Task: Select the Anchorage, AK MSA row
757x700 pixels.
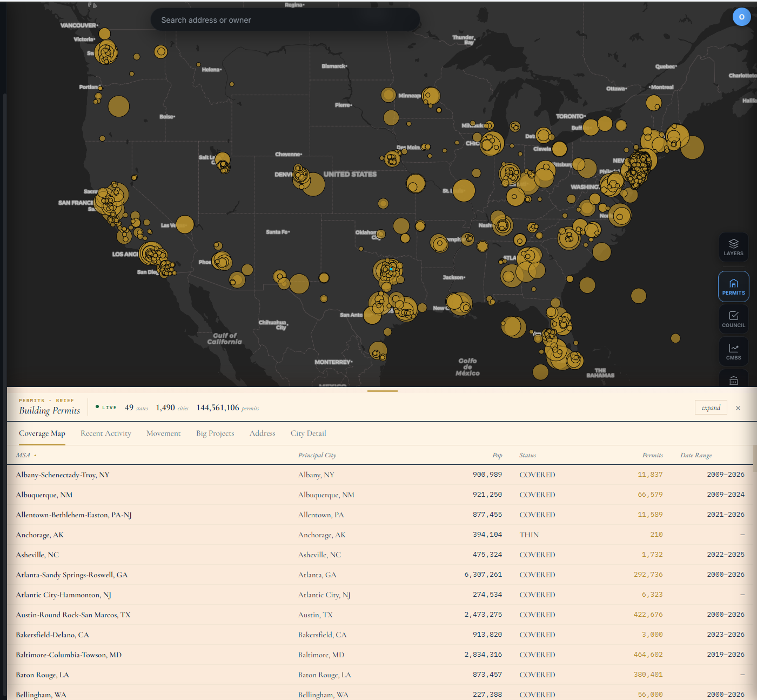Action: click(x=380, y=535)
